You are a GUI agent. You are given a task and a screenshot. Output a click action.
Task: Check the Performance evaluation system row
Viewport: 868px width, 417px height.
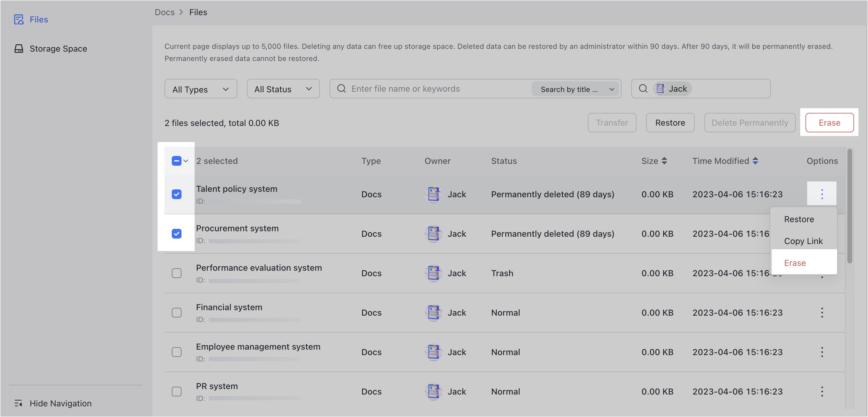click(x=176, y=273)
